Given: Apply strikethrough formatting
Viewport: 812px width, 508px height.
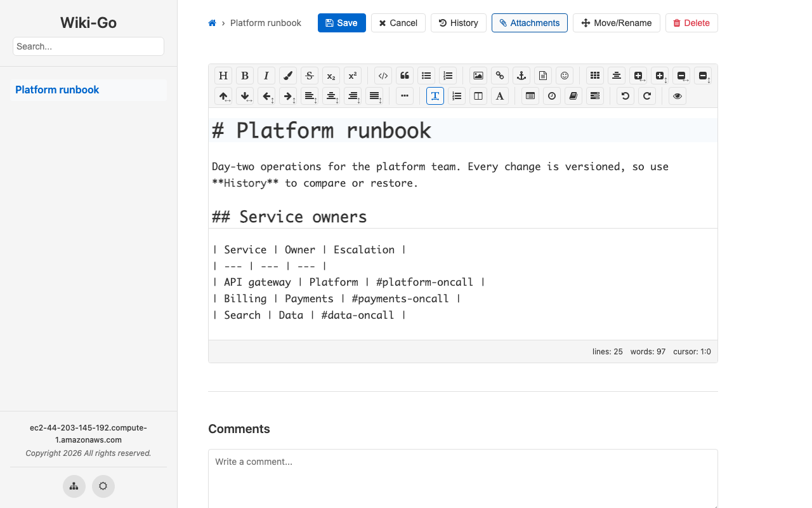Looking at the screenshot, I should pyautogui.click(x=310, y=76).
